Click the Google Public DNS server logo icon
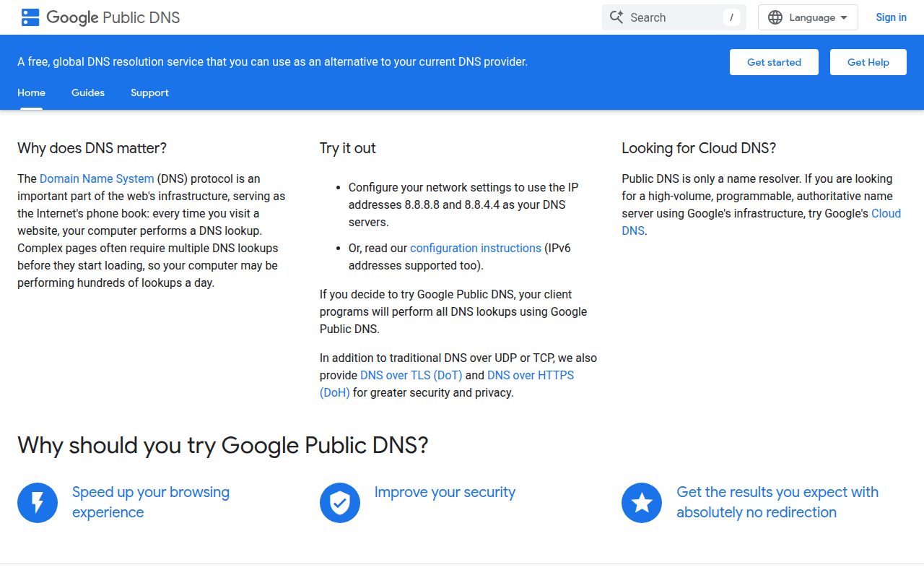The height and width of the screenshot is (578, 924). coord(30,17)
